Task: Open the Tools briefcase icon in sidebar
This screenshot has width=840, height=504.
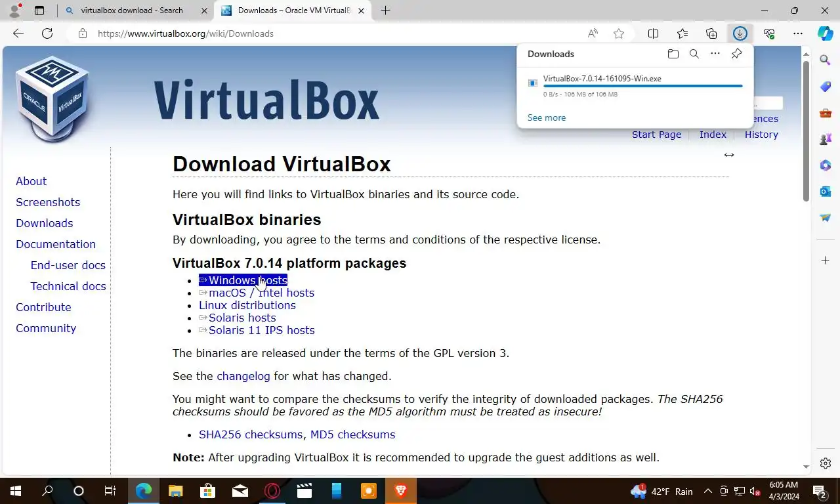Action: [x=826, y=113]
